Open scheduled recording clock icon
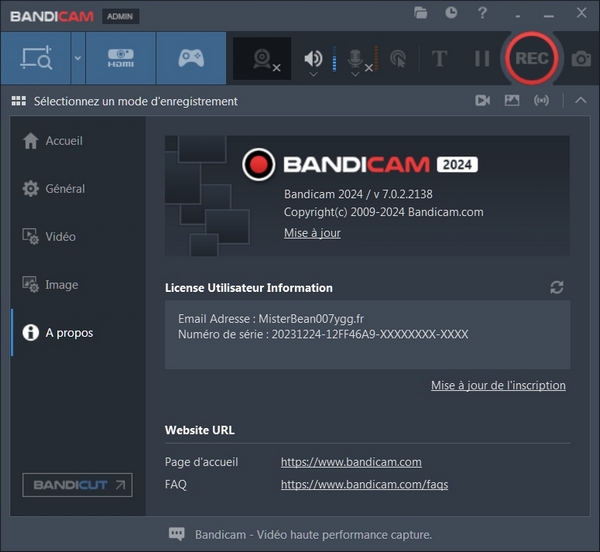This screenshot has height=552, width=600. coord(451,13)
